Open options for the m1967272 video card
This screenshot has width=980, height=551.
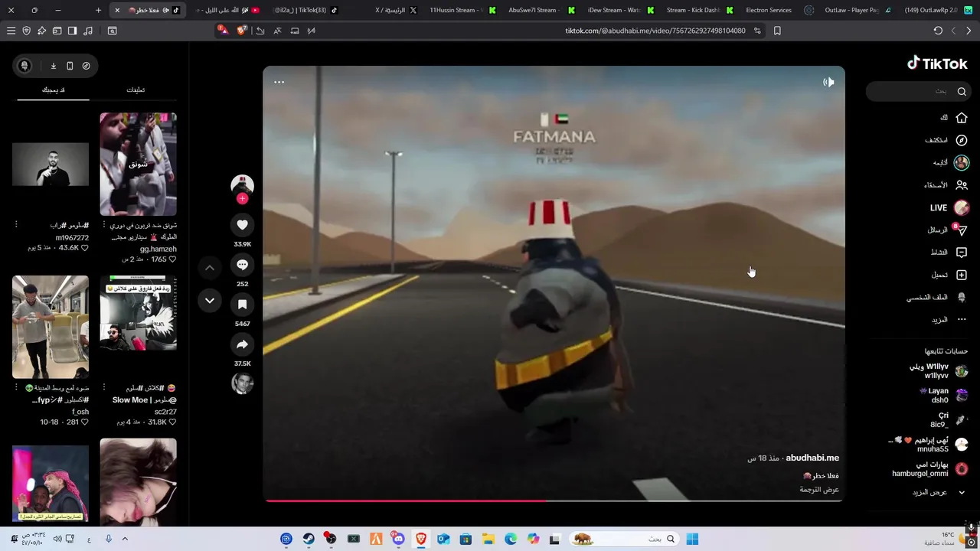pyautogui.click(x=16, y=225)
